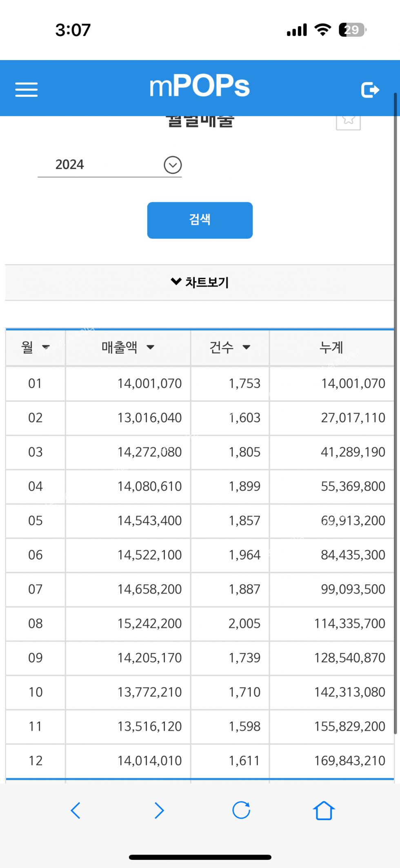
Task: Select the month 01 row
Action: pos(35,383)
